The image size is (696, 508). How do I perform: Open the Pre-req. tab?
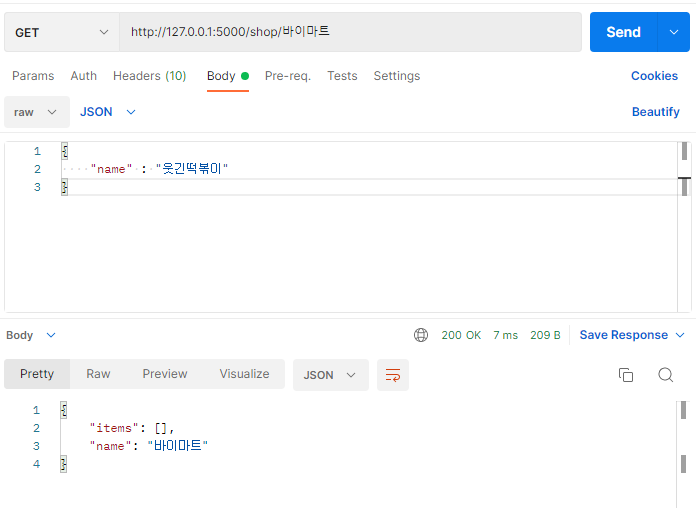(x=288, y=76)
